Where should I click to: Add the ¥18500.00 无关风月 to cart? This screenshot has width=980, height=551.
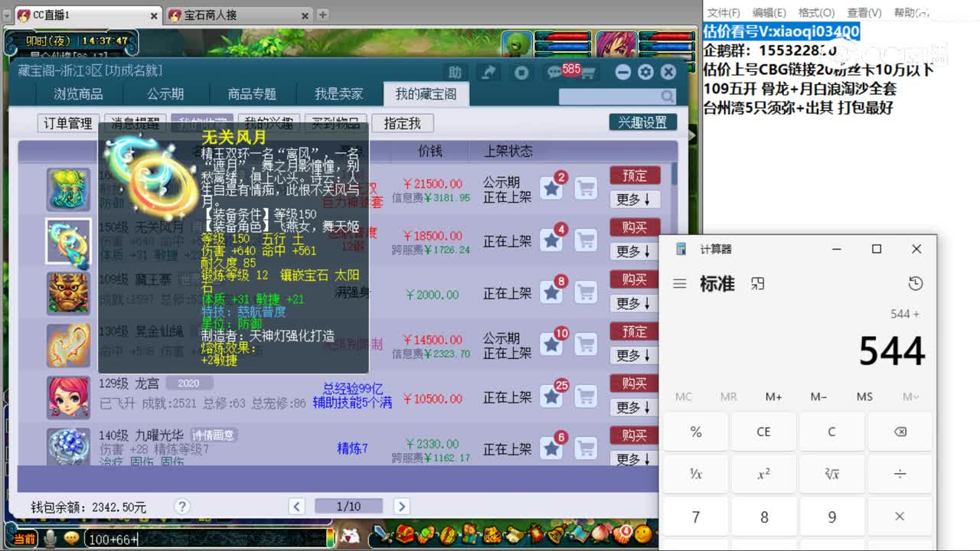(x=586, y=240)
